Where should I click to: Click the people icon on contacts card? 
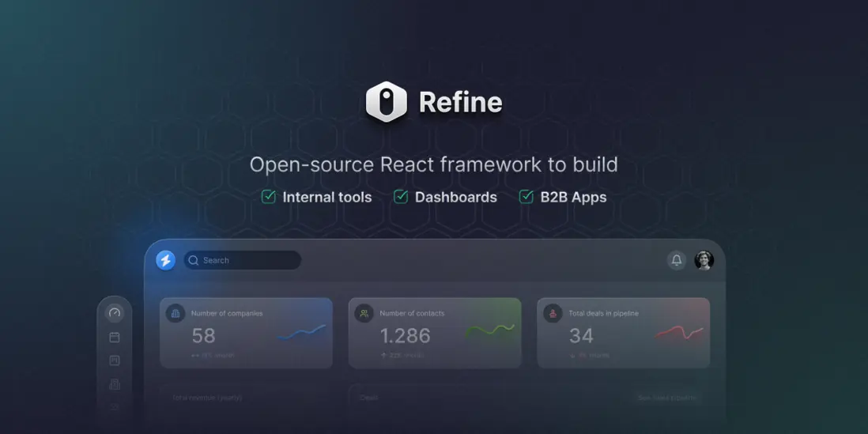point(364,313)
